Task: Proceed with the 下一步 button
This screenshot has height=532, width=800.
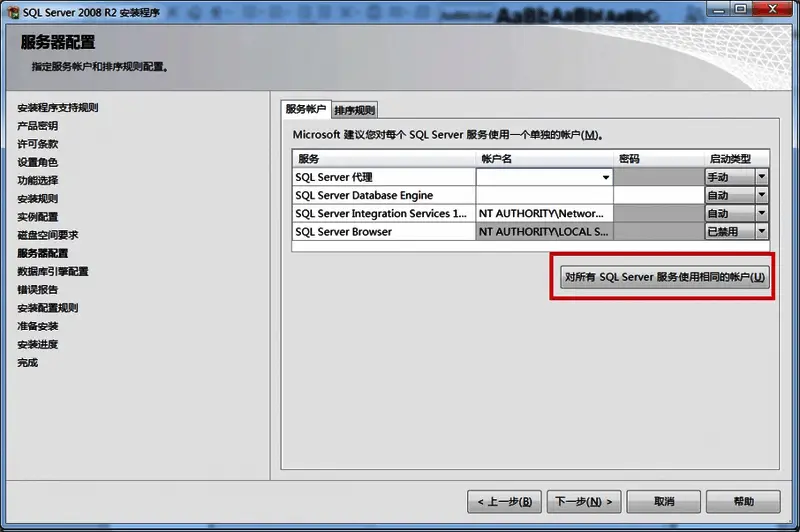Action: click(585, 501)
